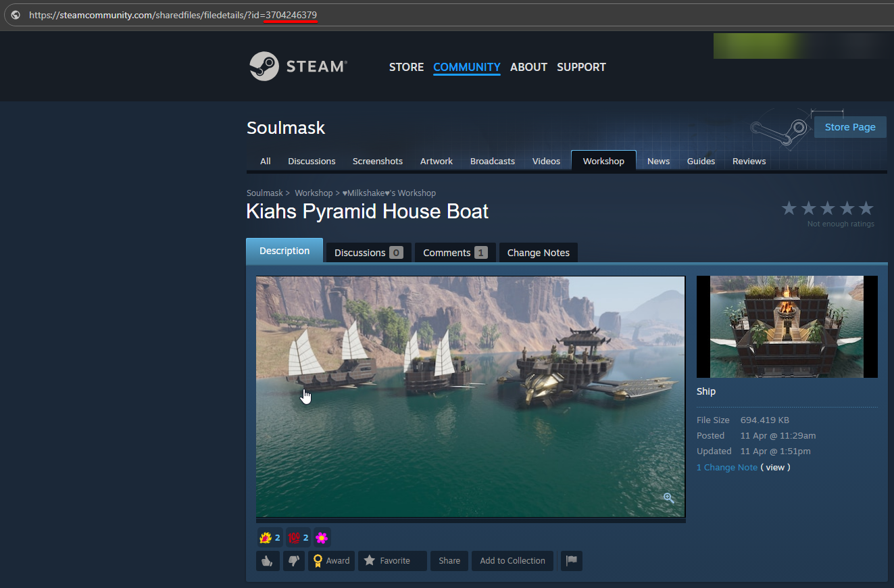This screenshot has height=588, width=894.
Task: Click the report flag icon
Action: (571, 561)
